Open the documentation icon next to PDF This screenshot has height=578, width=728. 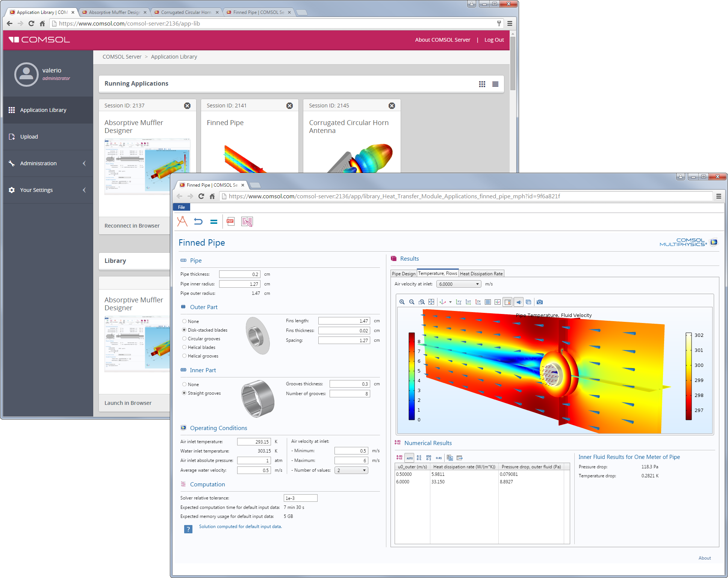(247, 222)
